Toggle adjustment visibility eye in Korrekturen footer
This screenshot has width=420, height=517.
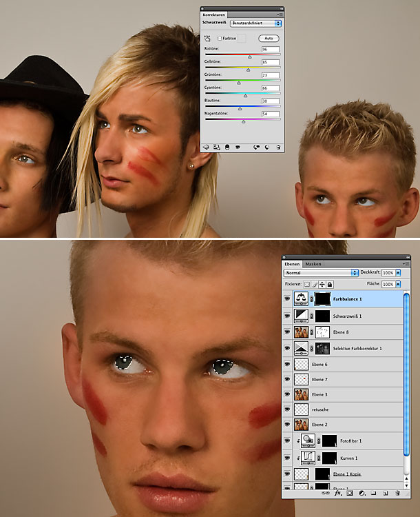[238, 148]
